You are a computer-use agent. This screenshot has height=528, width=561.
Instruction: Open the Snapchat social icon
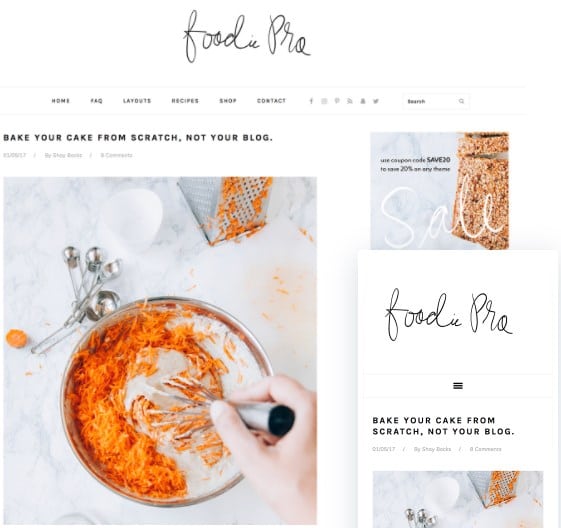(362, 101)
